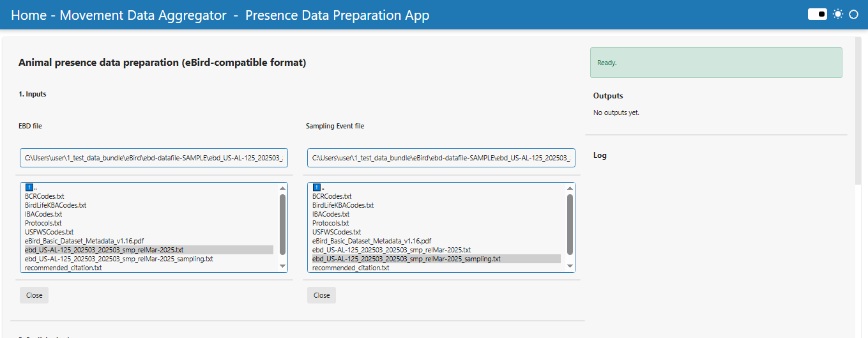868x338 pixels.
Task: Click Presence Data Preparation App header title
Action: tap(337, 15)
